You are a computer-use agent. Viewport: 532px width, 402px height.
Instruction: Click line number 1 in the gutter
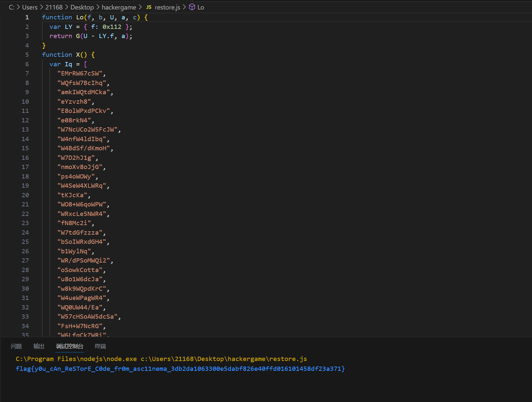pyautogui.click(x=27, y=17)
